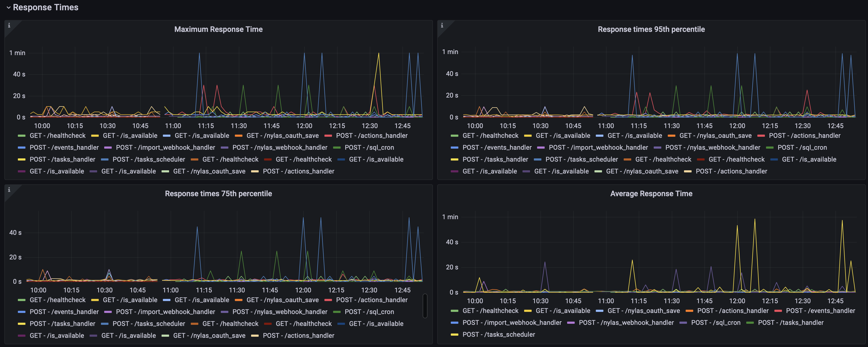Collapse the Response Times row chevron

coord(8,7)
